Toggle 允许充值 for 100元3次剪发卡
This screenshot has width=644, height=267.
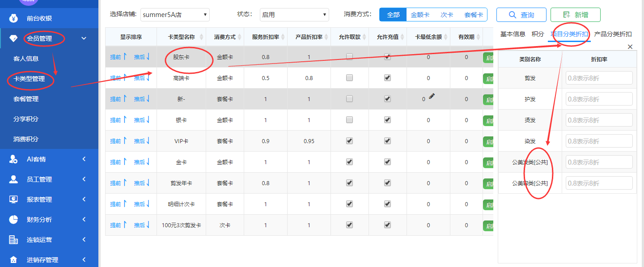[387, 225]
